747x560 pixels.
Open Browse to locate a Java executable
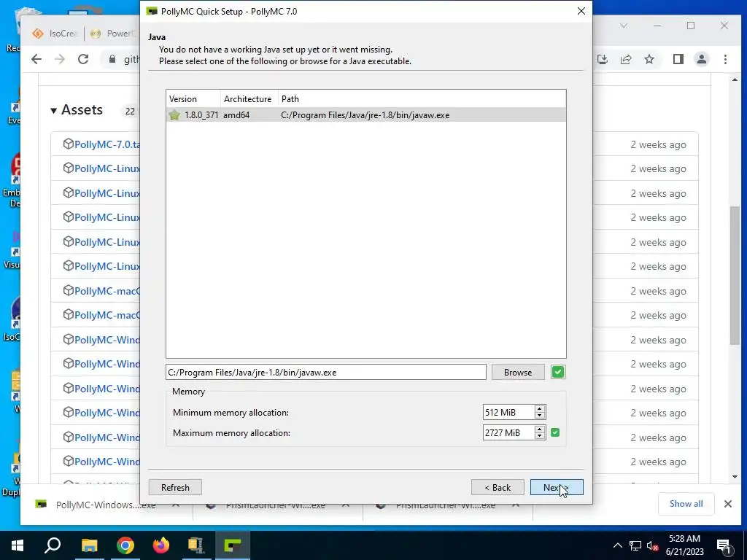(518, 373)
